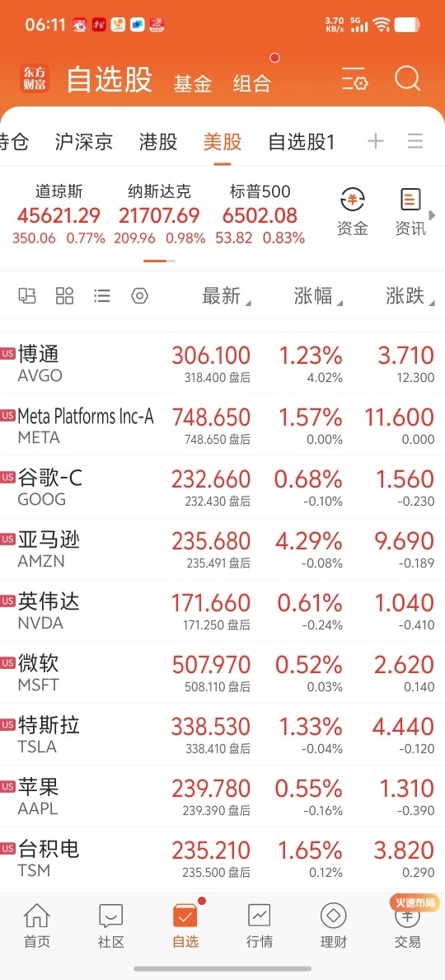Switch to the 港股 tab

coord(158,142)
